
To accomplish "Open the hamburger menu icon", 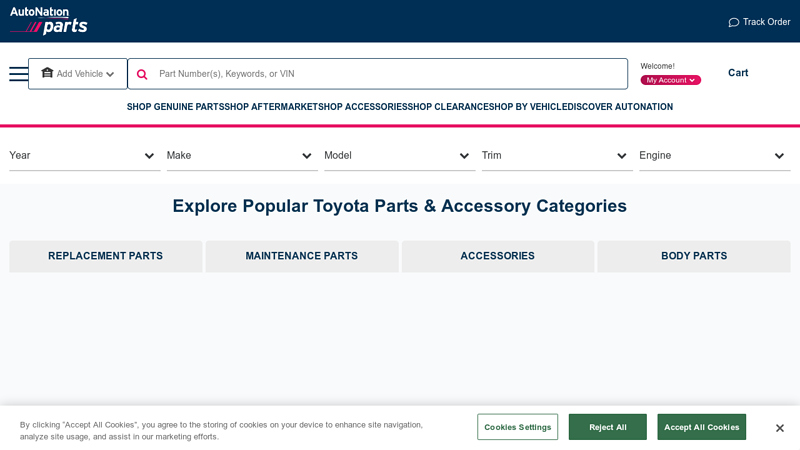I will point(18,74).
